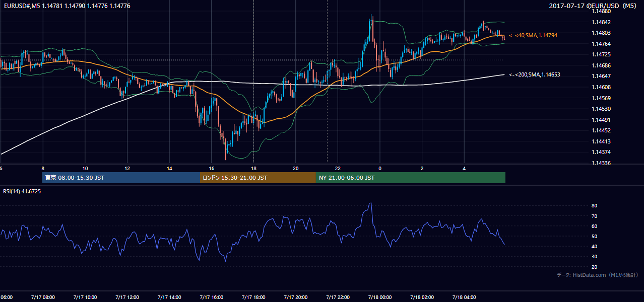This screenshot has width=644, height=302.
Task: Click the bottom date label 7/17 16:00
Action: [212, 297]
